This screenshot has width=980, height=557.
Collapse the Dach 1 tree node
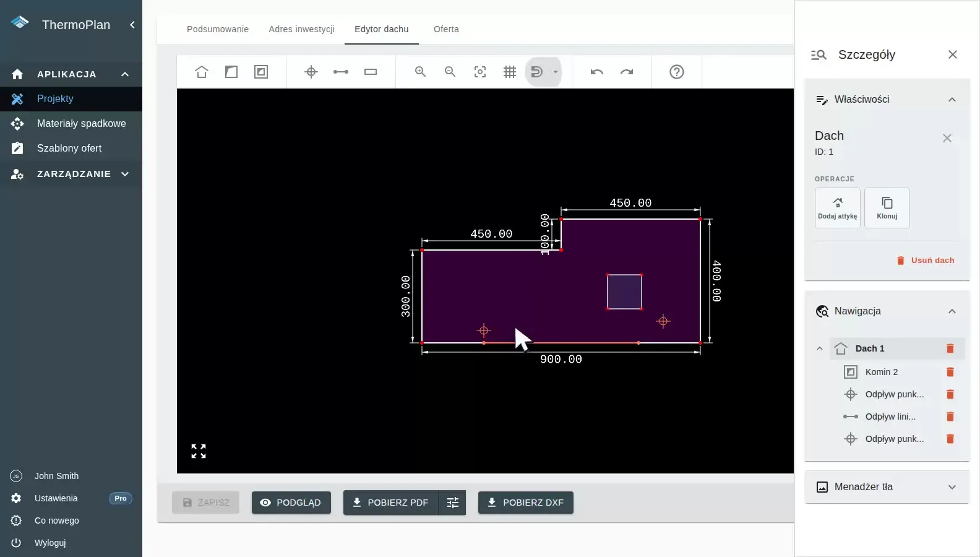(820, 348)
